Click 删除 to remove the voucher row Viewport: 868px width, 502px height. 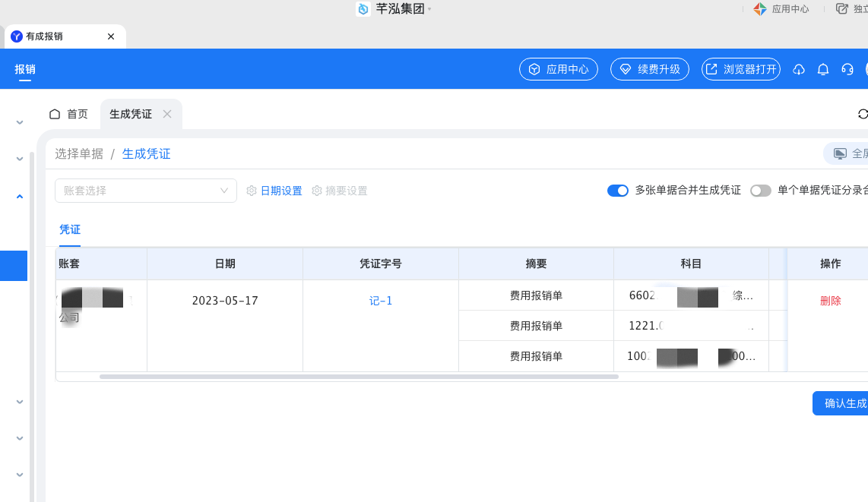[x=831, y=300]
